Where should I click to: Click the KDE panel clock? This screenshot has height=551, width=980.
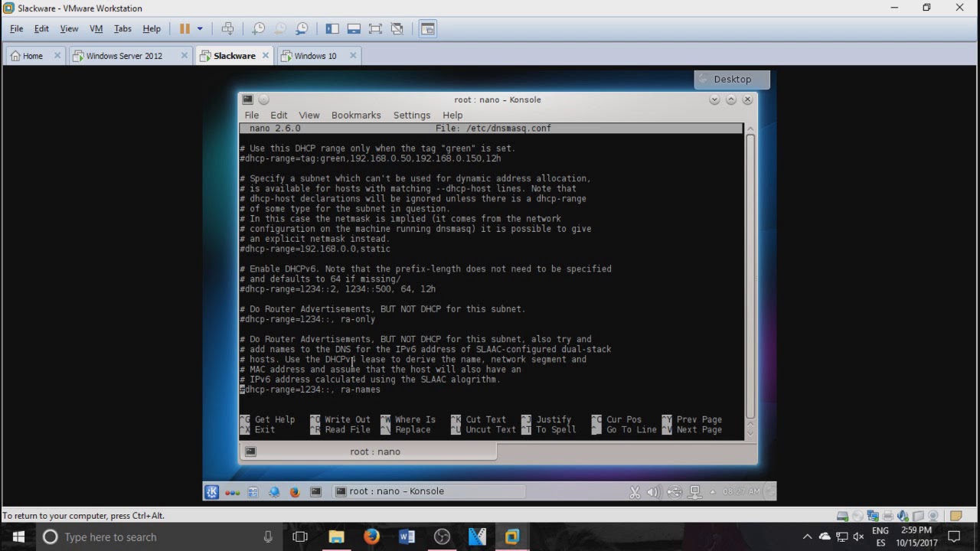pos(741,491)
